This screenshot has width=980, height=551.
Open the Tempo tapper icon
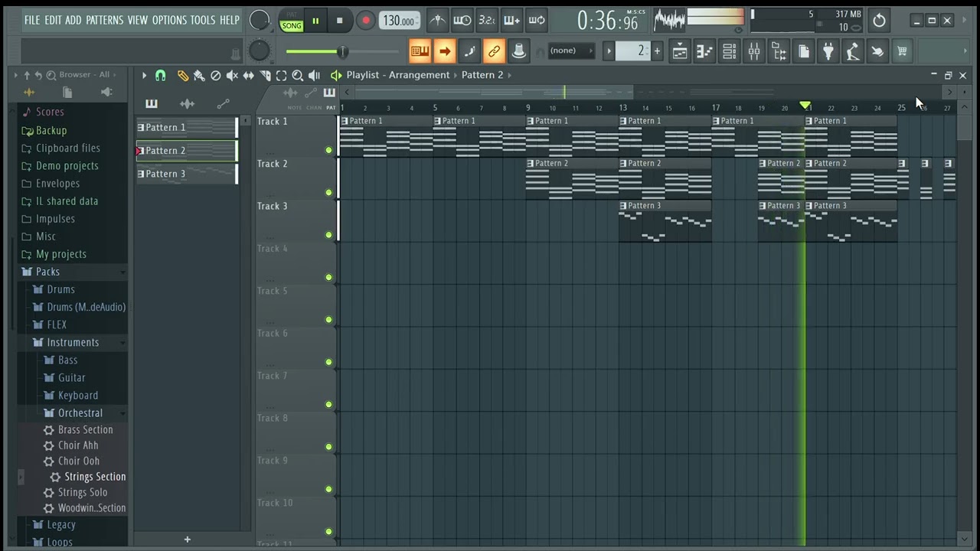(x=852, y=51)
